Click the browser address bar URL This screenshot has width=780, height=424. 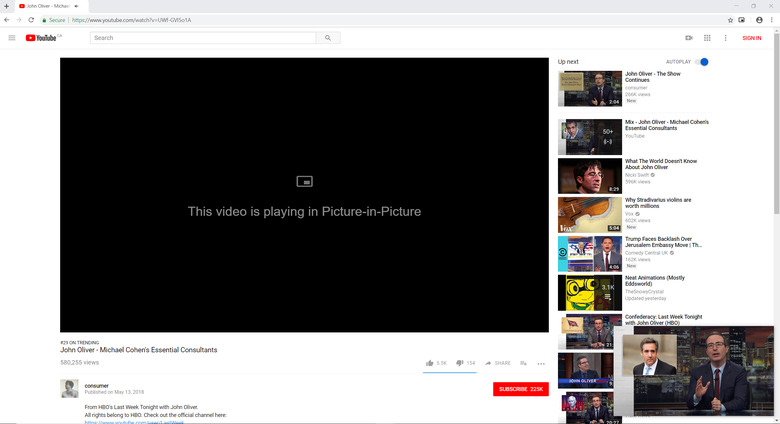click(131, 20)
